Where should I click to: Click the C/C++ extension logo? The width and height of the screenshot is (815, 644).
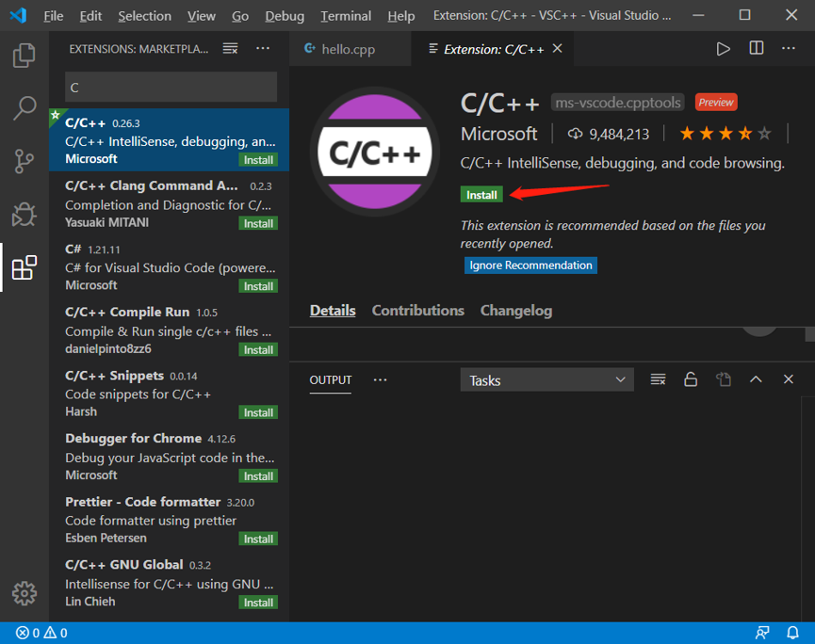[x=375, y=152]
